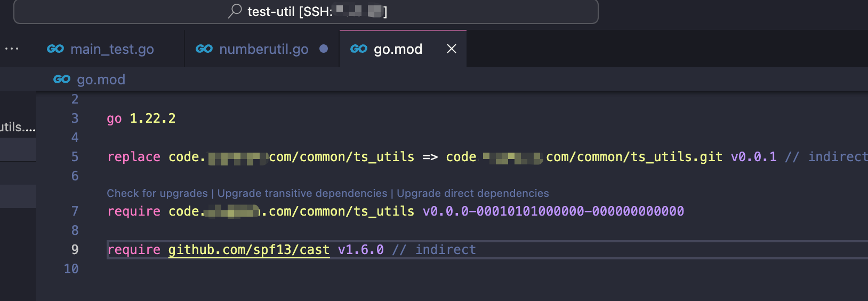Click the Go icon in breadcrumb

62,80
